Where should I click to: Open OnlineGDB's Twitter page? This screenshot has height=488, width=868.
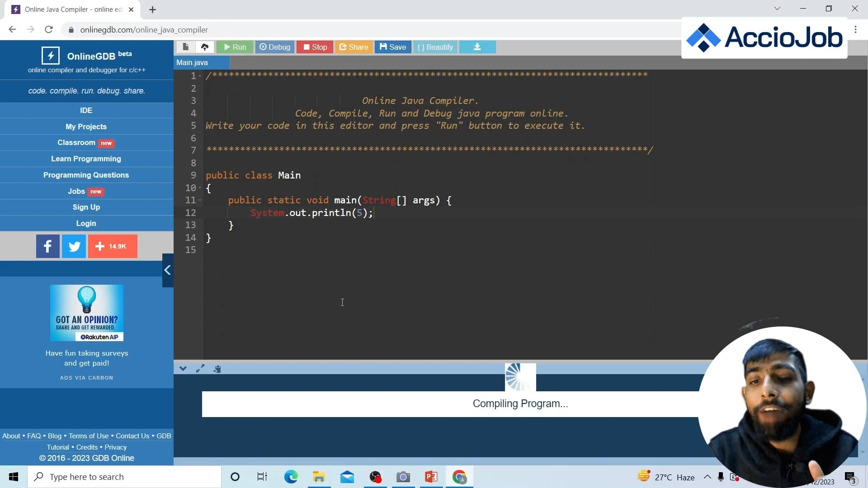tap(74, 246)
